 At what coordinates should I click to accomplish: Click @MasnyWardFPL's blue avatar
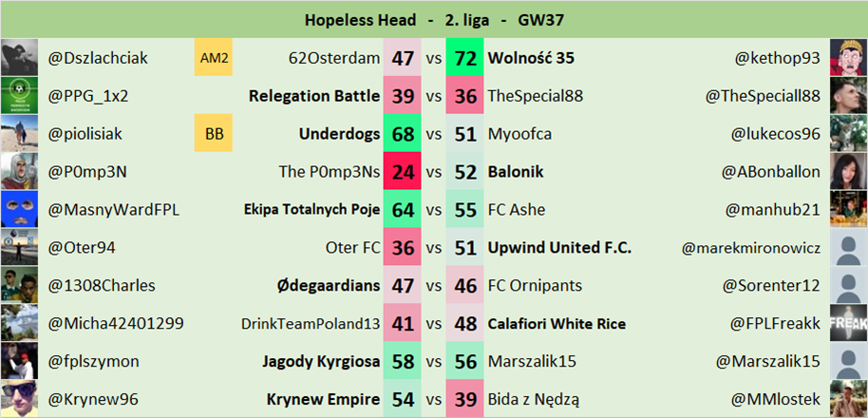19,209
